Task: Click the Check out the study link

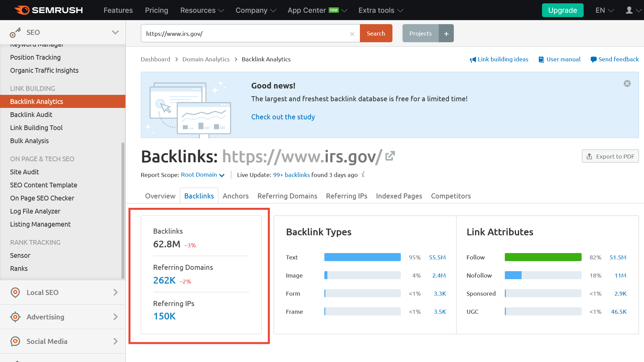Action: [283, 117]
